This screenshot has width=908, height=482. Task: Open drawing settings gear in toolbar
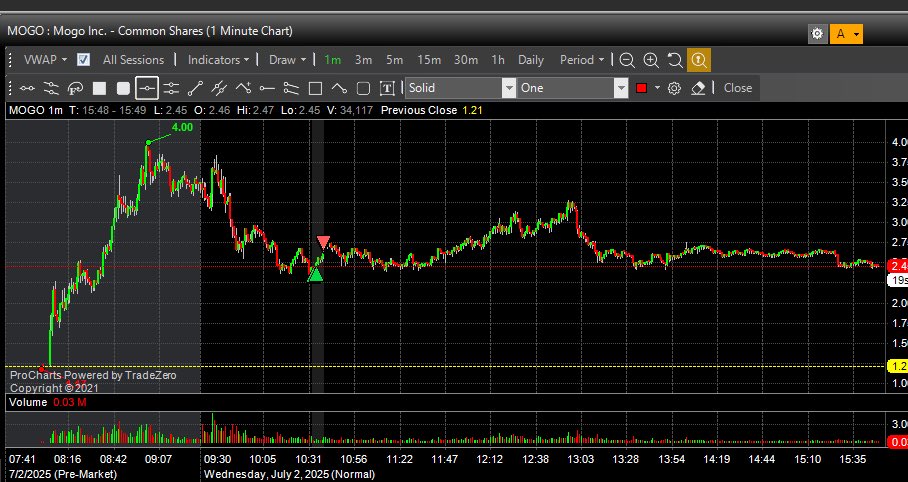(x=674, y=88)
